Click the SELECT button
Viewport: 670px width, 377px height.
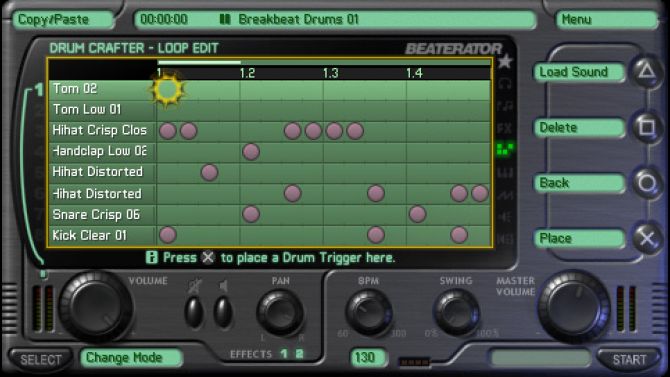point(41,359)
